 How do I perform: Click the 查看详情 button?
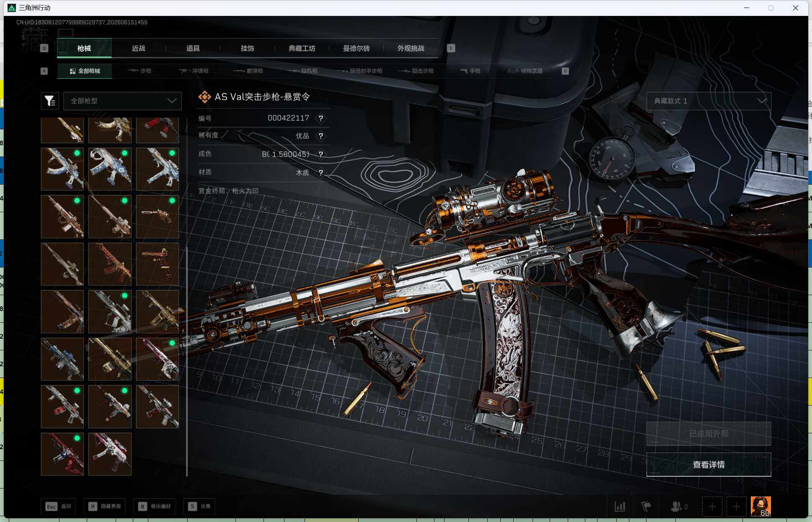click(x=709, y=465)
